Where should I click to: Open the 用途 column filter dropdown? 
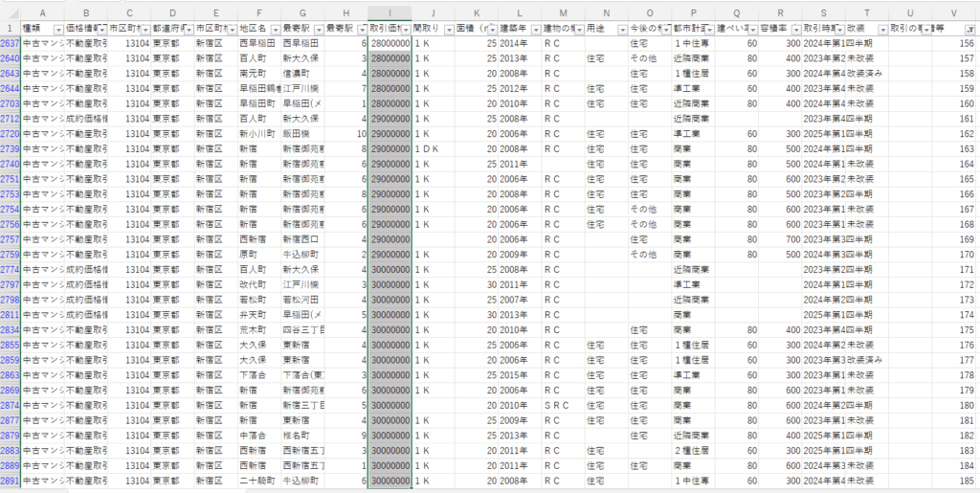(x=621, y=29)
